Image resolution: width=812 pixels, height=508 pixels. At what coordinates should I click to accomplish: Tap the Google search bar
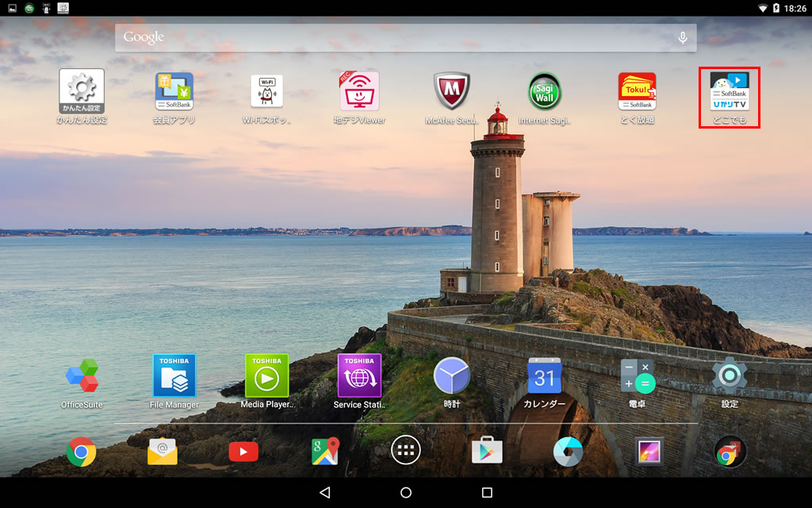coord(389,37)
